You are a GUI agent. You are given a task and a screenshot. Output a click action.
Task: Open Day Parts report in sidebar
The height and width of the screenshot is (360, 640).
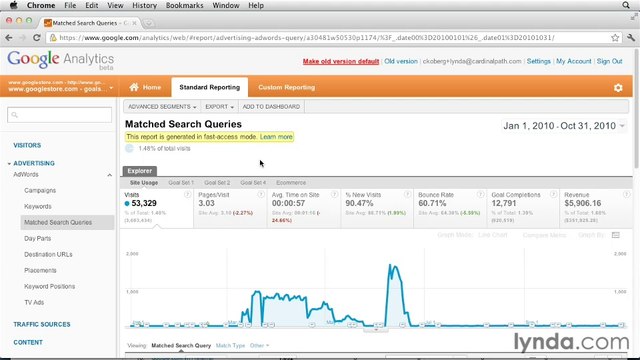[x=38, y=238]
